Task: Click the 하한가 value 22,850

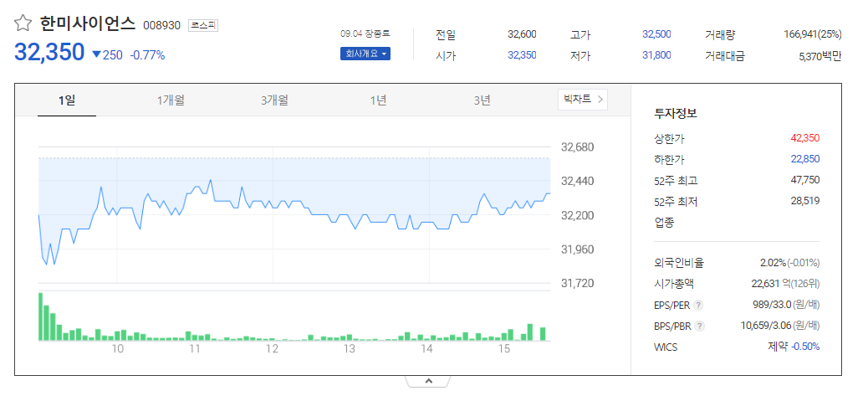Action: [805, 159]
